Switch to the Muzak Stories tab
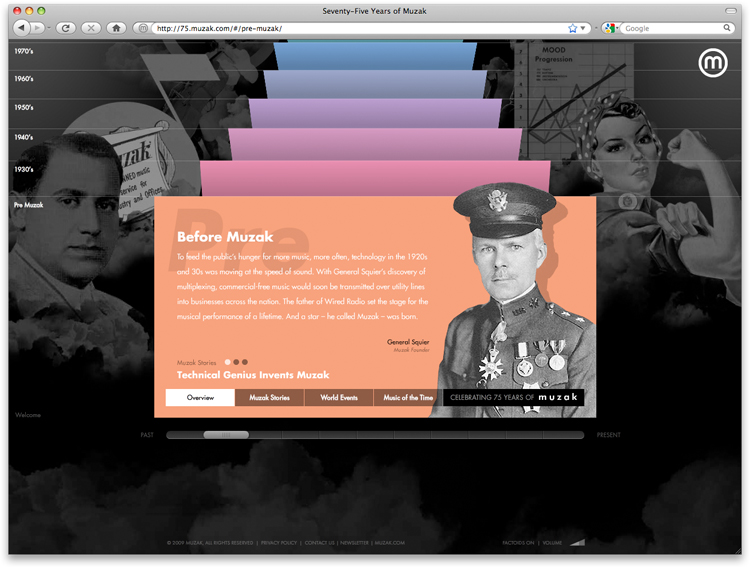 pos(269,398)
